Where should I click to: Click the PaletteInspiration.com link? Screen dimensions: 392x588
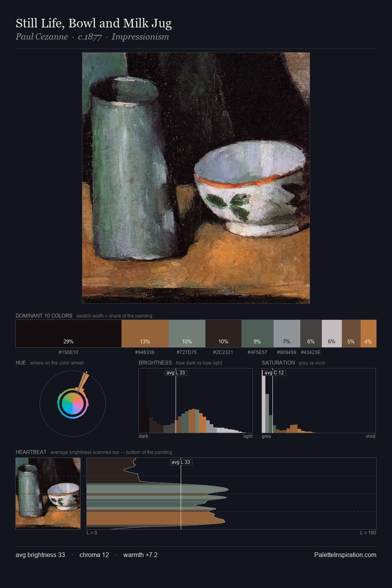(x=345, y=555)
